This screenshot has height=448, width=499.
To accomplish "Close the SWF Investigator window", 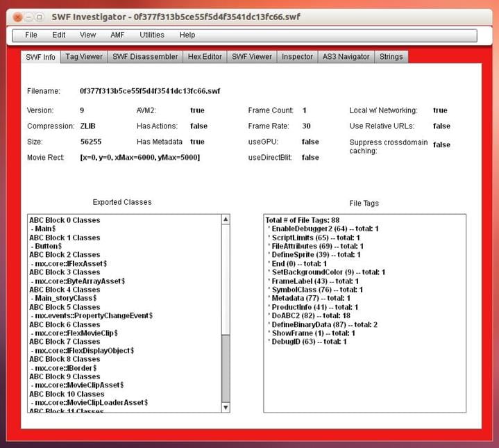I will [17, 17].
